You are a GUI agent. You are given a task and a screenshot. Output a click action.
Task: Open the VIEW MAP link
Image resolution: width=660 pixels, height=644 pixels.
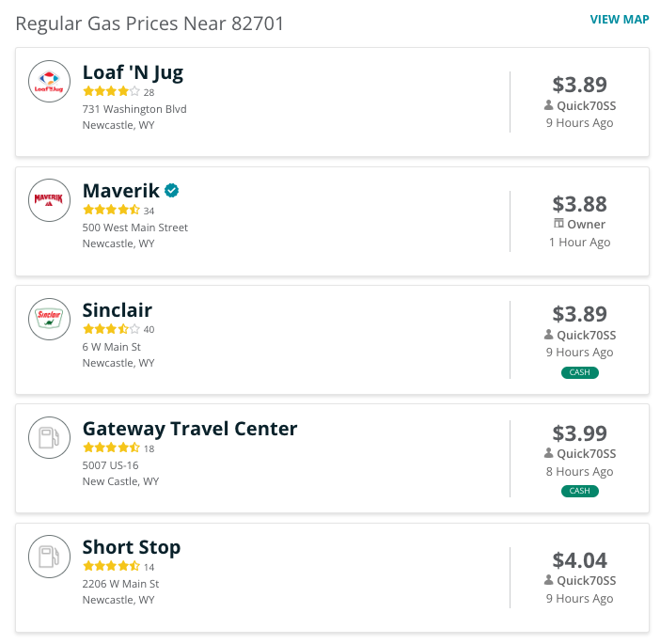click(x=620, y=20)
